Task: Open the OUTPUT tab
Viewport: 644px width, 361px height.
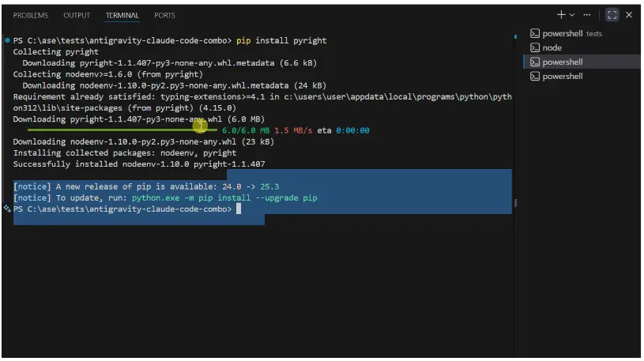Action: (77, 15)
